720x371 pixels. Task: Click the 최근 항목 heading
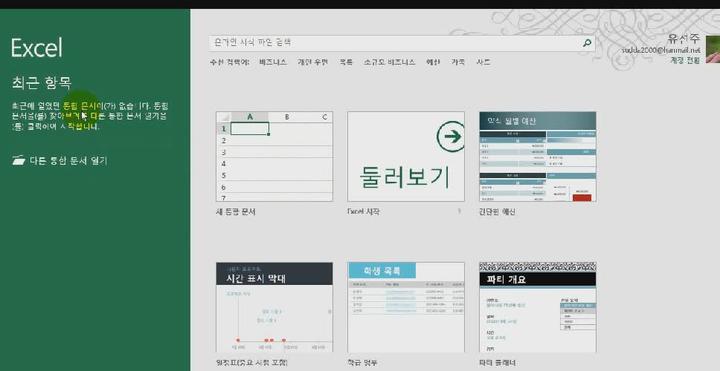click(x=42, y=83)
